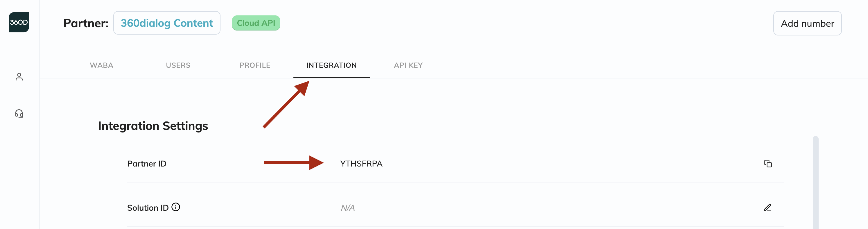Click the N/A Solution ID value

pyautogui.click(x=347, y=208)
